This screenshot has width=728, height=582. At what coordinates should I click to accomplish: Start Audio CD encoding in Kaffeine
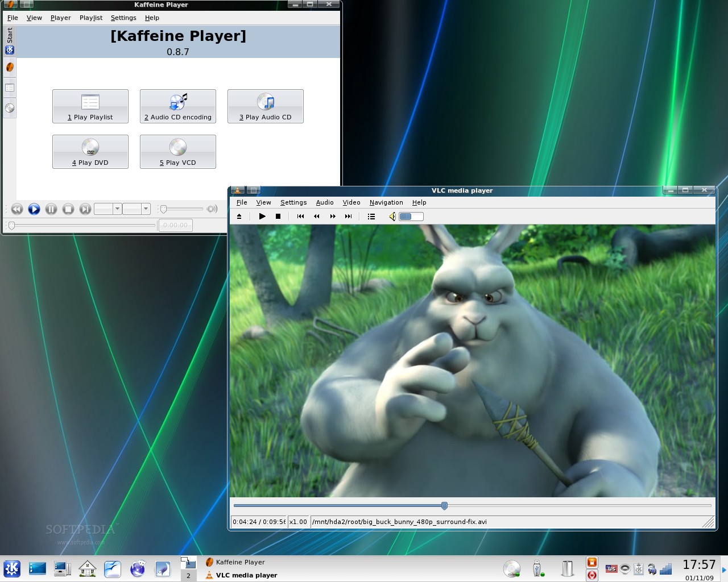(x=178, y=106)
